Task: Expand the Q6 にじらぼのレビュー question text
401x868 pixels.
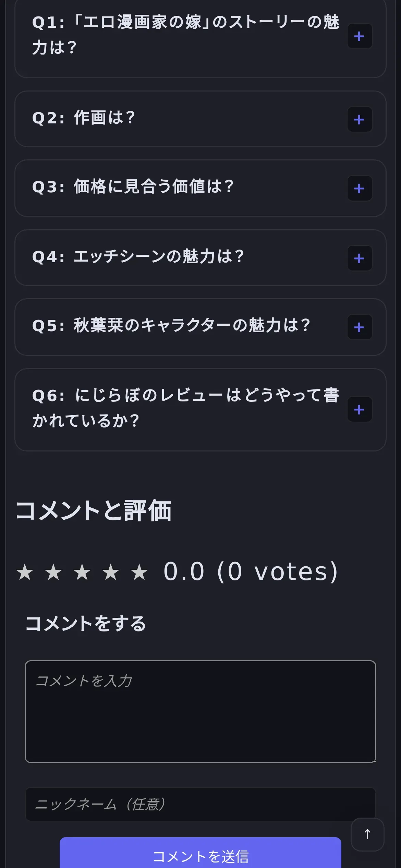Action: 185,408
